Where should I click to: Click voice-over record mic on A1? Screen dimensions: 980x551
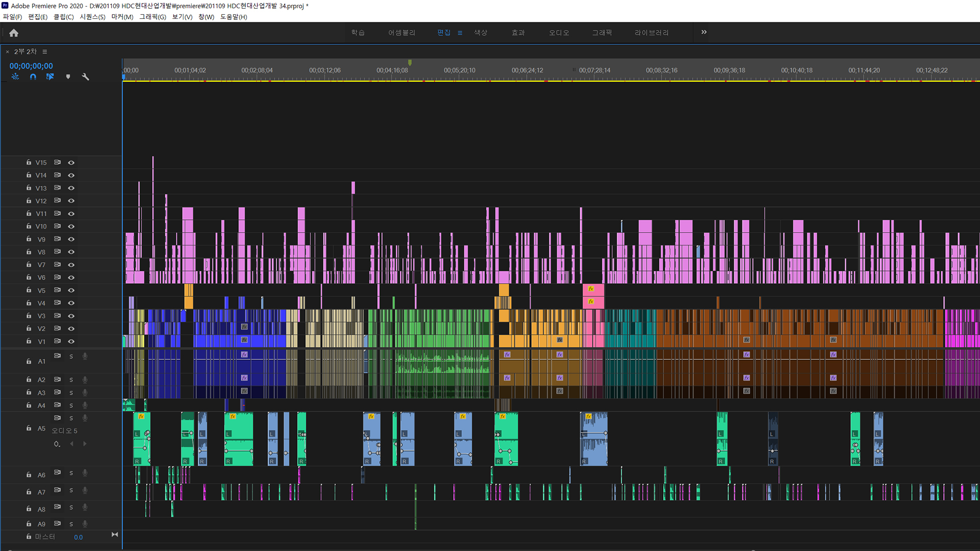(85, 356)
